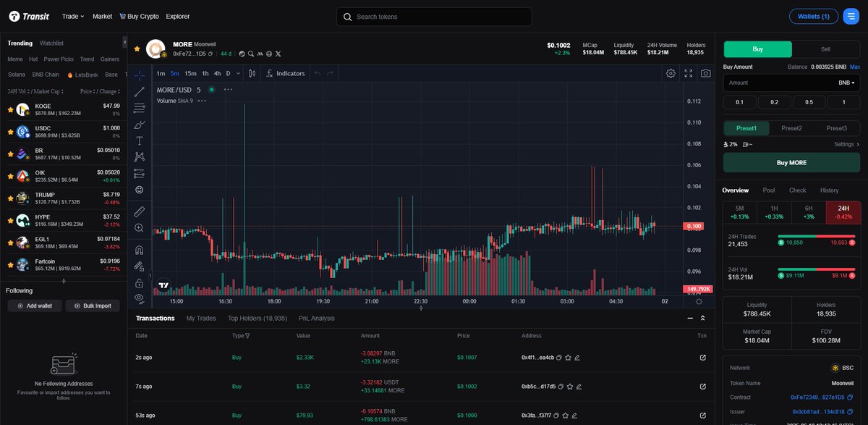This screenshot has height=425, width=868.
Task: Unfavorite the MORE token star
Action: pyautogui.click(x=137, y=49)
